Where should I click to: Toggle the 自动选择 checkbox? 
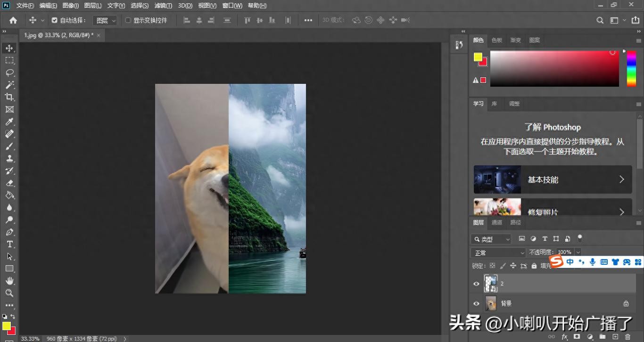[x=54, y=20]
